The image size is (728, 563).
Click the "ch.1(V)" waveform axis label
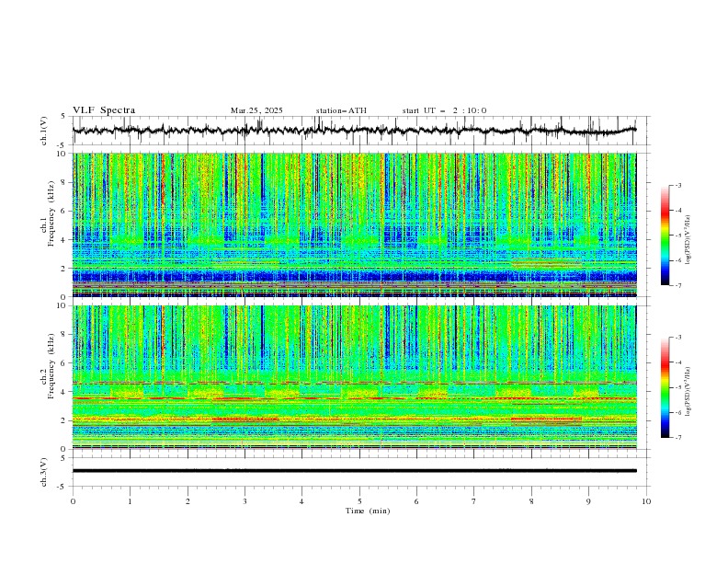point(44,131)
